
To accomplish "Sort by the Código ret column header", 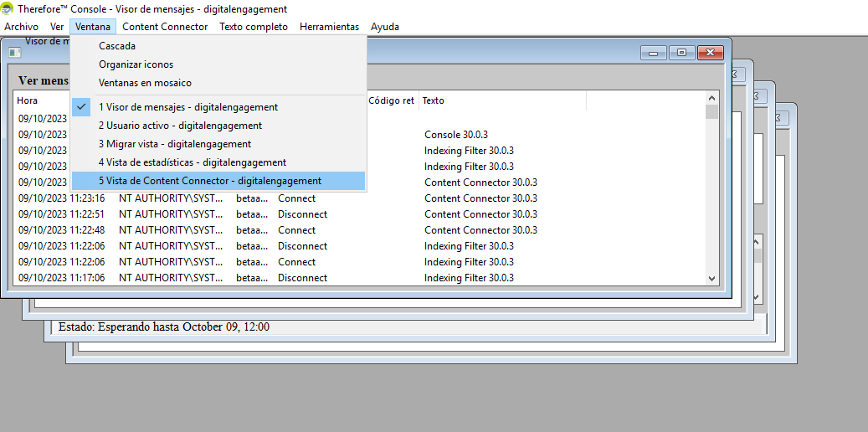I will 392,100.
